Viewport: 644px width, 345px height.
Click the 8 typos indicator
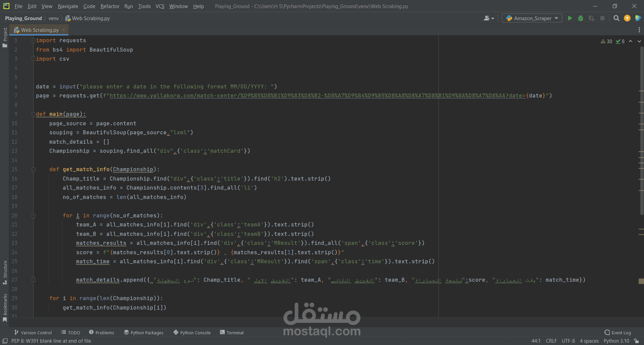[x=620, y=41]
